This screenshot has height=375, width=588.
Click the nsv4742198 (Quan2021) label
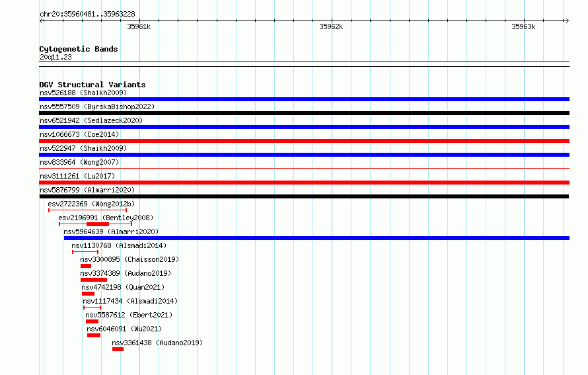[x=123, y=287]
